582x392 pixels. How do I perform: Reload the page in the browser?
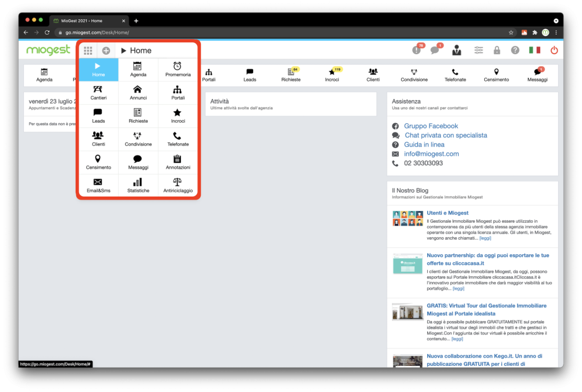(x=47, y=33)
